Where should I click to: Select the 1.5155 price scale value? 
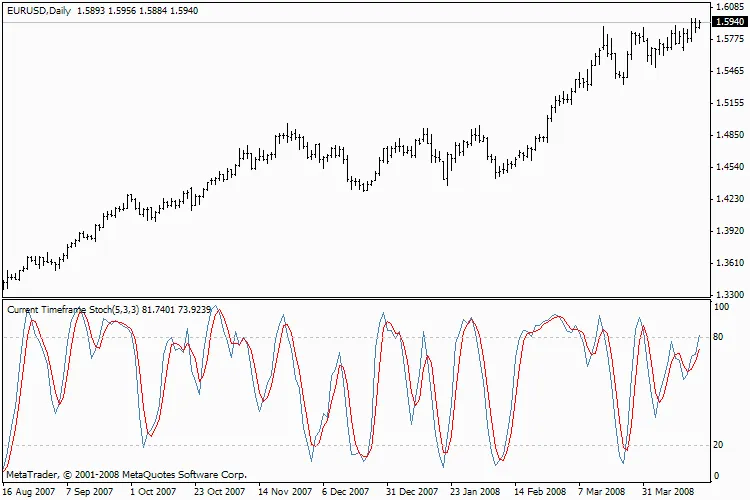[727, 102]
